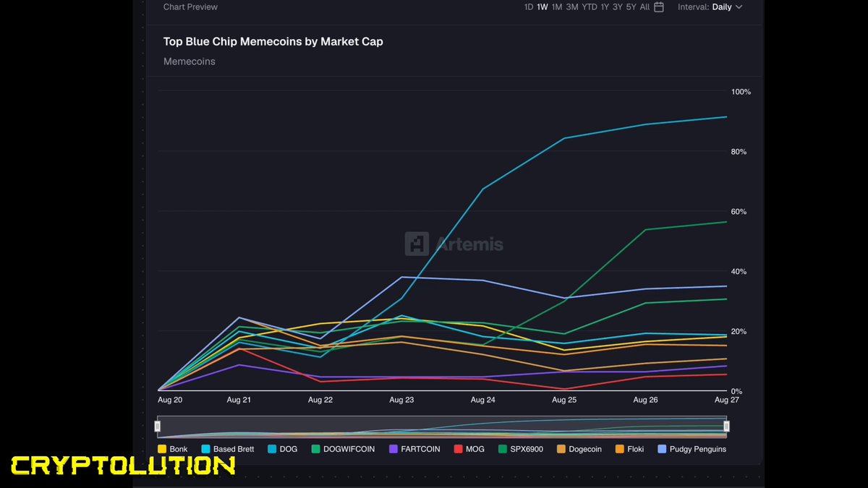This screenshot has height=488, width=868.
Task: Click the Aug 23 x-axis label
Action: click(401, 399)
